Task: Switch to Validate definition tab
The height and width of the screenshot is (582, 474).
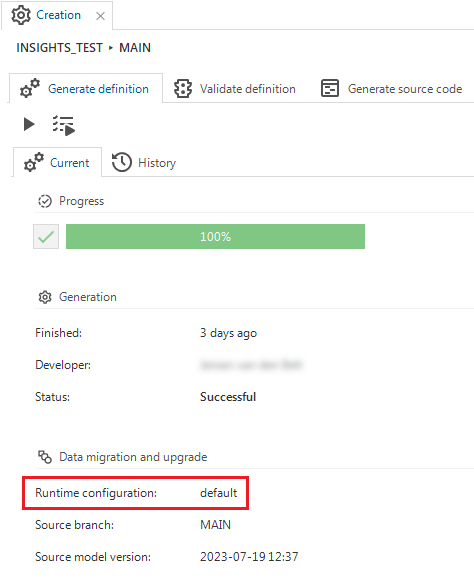Action: 235,89
